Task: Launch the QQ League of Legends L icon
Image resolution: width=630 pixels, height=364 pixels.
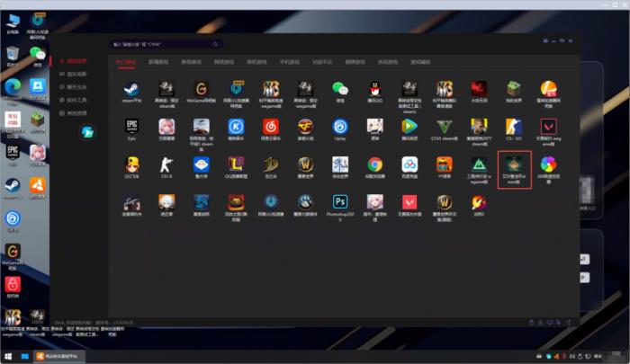Action: pyautogui.click(x=236, y=164)
